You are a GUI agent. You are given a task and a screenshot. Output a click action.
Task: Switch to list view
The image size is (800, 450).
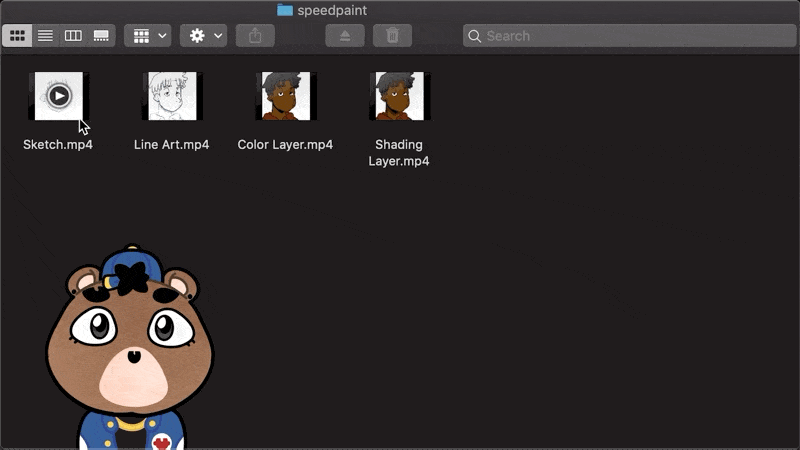click(x=45, y=36)
